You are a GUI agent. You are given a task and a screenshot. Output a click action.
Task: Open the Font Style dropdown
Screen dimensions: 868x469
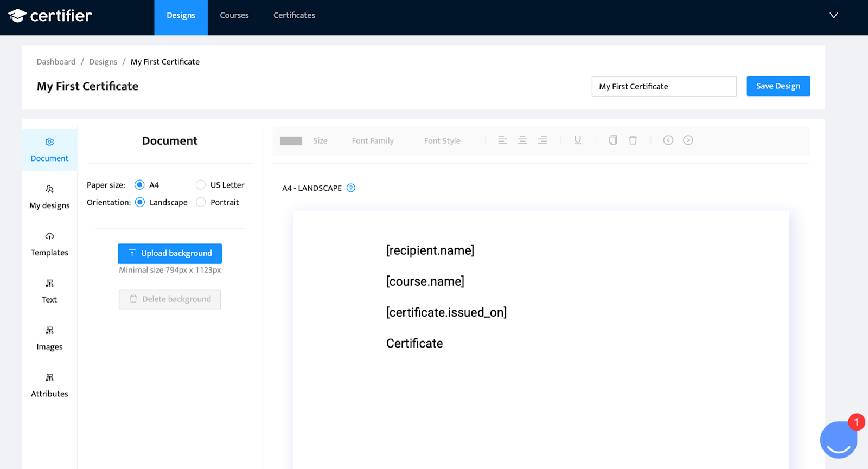coord(442,141)
